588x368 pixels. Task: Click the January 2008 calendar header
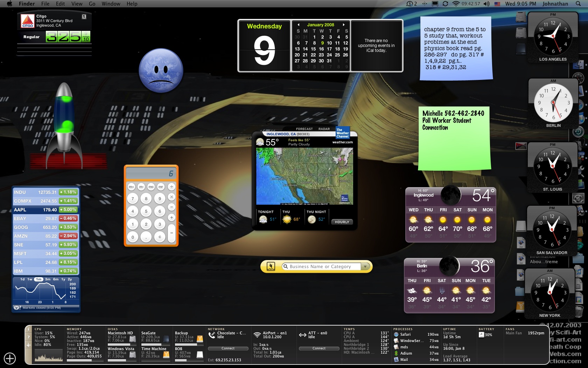tap(321, 25)
